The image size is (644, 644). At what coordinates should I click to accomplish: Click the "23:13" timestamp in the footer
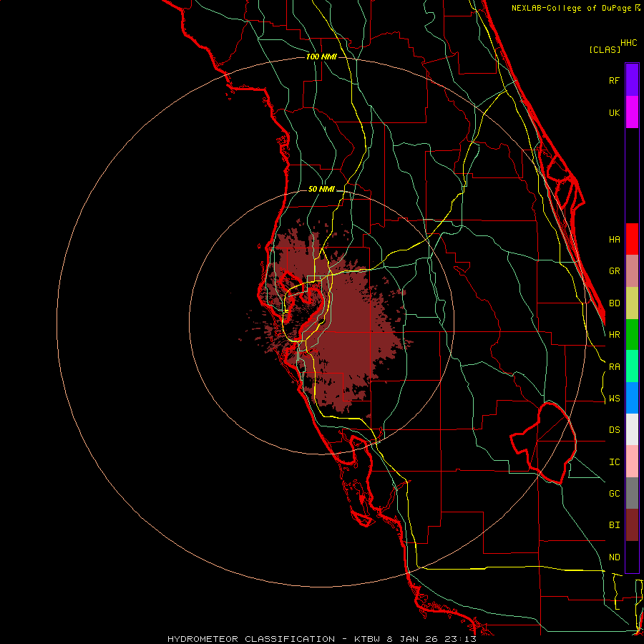click(x=462, y=639)
